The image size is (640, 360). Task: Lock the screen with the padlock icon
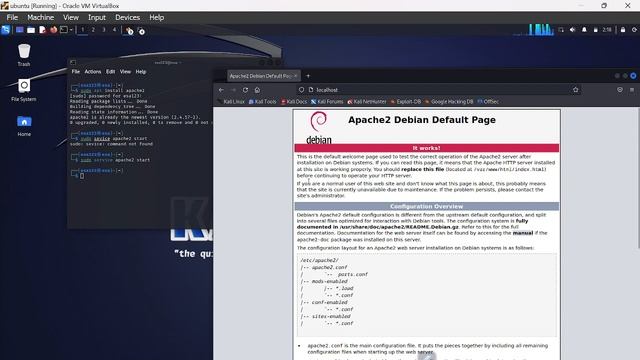pyautogui.click(x=623, y=30)
